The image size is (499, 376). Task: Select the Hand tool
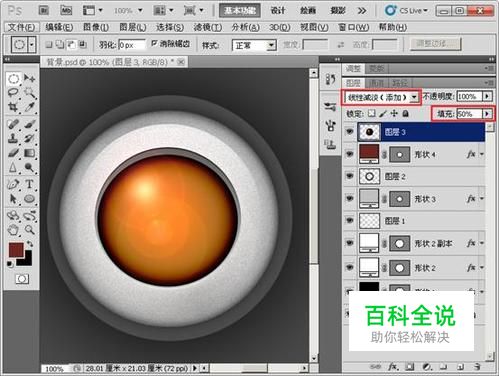pos(13,230)
